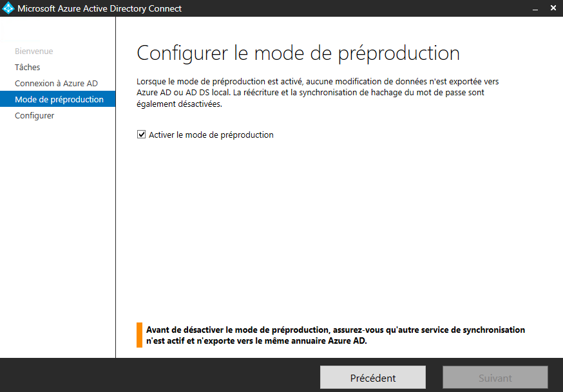Image resolution: width=563 pixels, height=392 pixels.
Task: Close the Azure AD Connect wizard
Action: (x=553, y=8)
